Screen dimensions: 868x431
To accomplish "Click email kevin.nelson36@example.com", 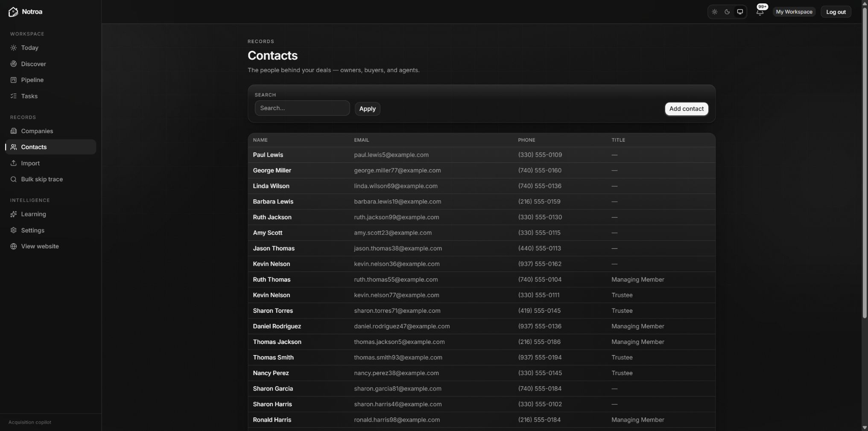I will point(397,264).
